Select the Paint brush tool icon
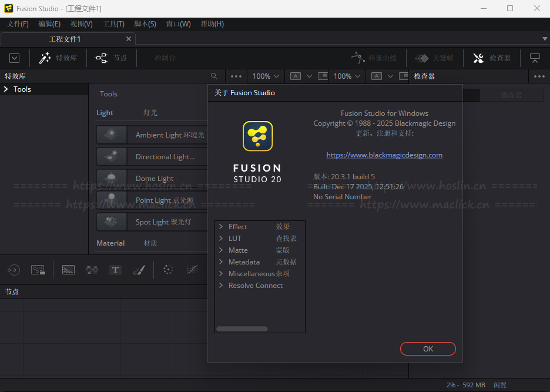The image size is (550, 392). 139,270
